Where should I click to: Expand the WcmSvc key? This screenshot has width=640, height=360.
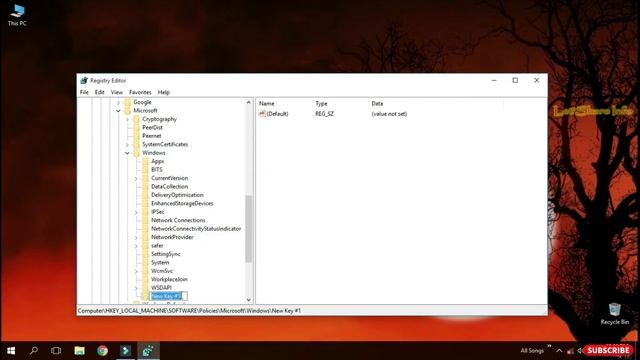(136, 271)
